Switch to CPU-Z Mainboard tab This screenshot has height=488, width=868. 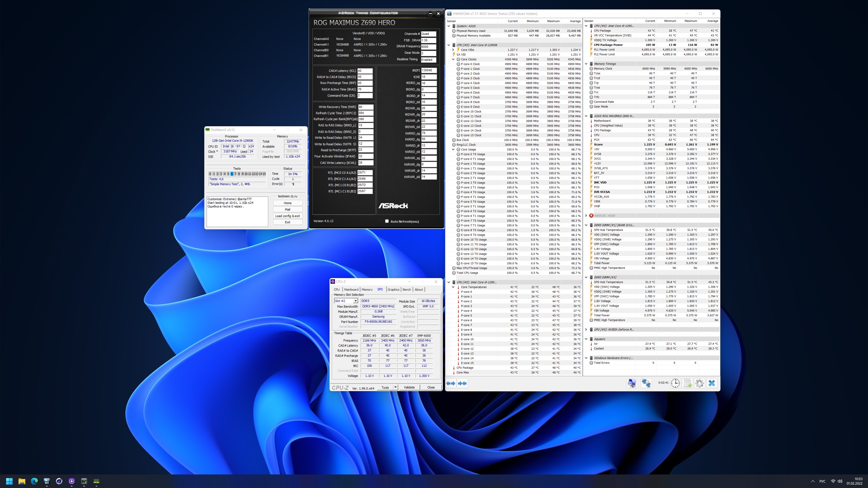pyautogui.click(x=351, y=290)
